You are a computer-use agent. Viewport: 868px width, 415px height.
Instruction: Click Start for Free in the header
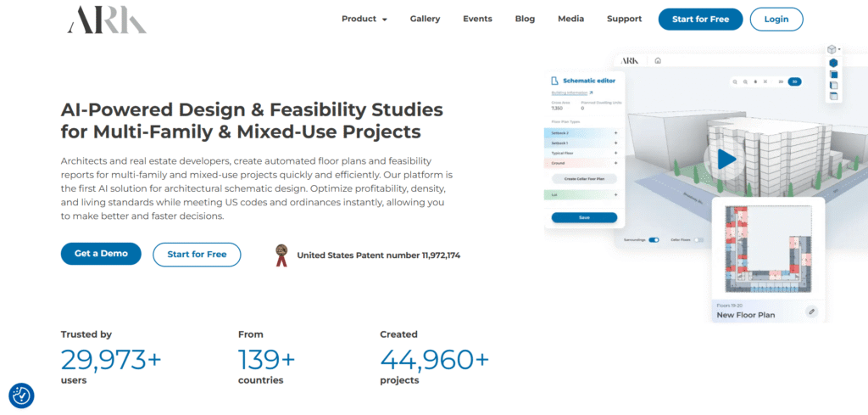[x=700, y=20]
